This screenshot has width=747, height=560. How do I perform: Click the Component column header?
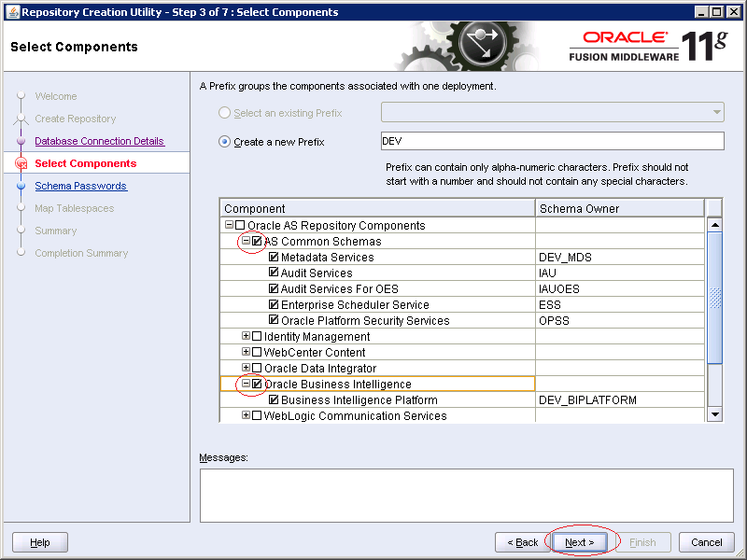tap(377, 208)
